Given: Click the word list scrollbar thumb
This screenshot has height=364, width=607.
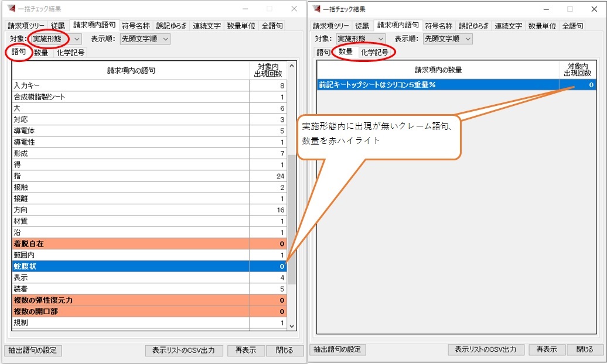Looking at the screenshot, I should (x=292, y=219).
